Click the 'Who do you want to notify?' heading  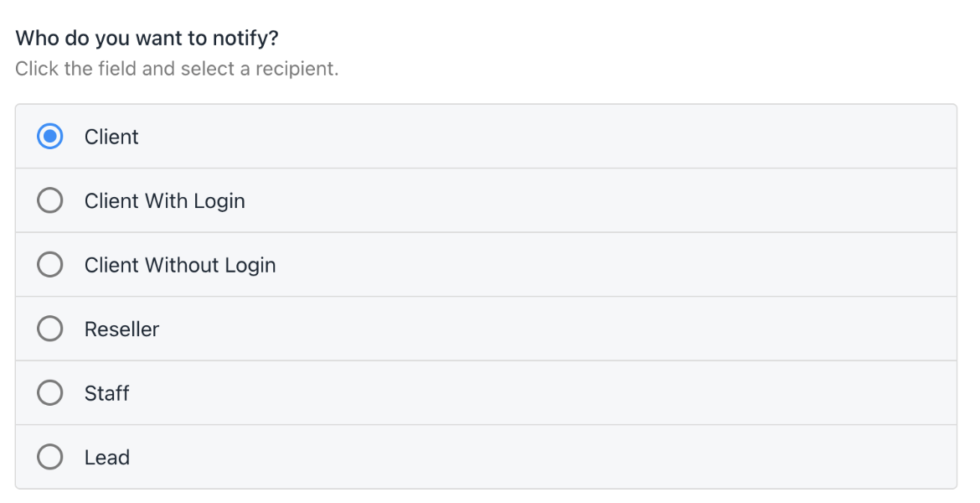(x=147, y=39)
